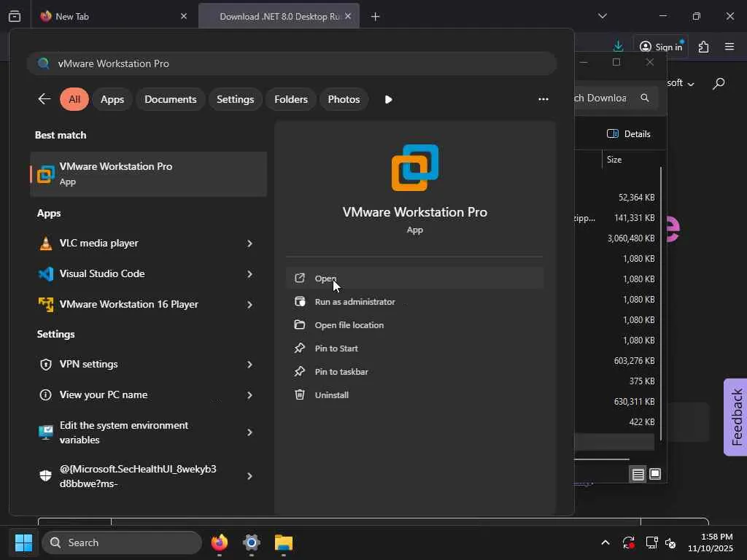The image size is (747, 560).
Task: Expand the Microsoft.SecHealthUI result chevron
Action: pos(249,475)
